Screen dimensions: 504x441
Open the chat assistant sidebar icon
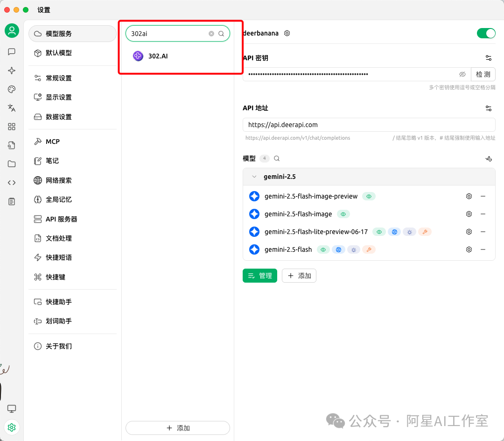12,52
